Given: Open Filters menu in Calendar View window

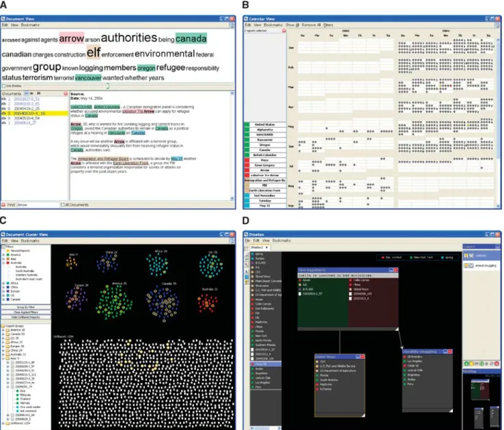Looking at the screenshot, I should 328,25.
